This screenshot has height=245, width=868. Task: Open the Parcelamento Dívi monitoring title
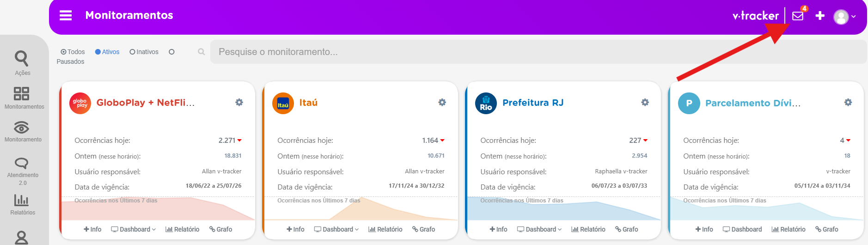tap(753, 103)
